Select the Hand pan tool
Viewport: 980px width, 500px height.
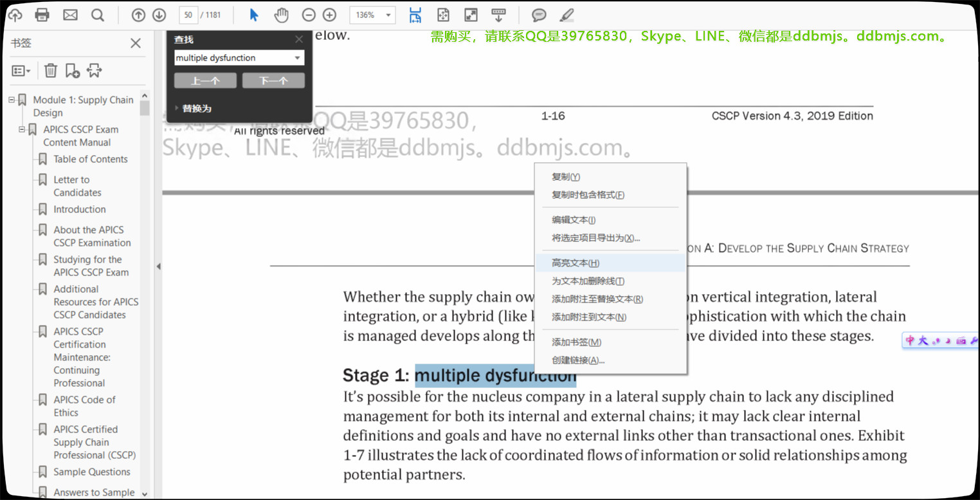pos(281,15)
